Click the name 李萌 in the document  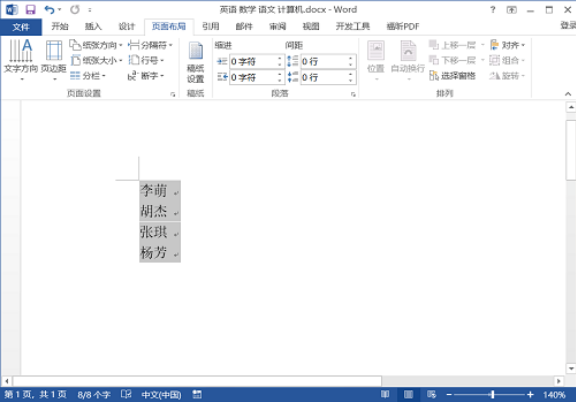154,190
